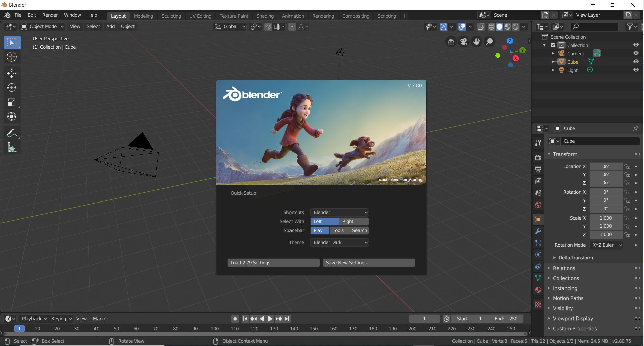
Task: Play the animation forward
Action: point(270,319)
